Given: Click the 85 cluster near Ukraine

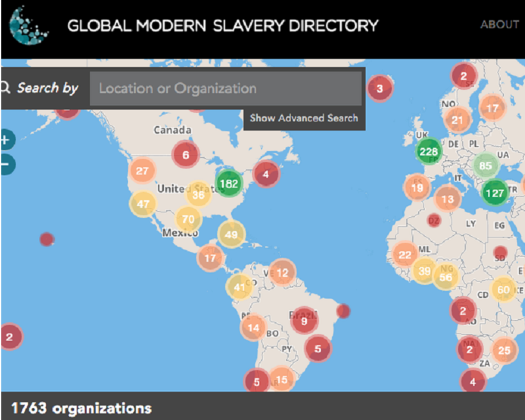Looking at the screenshot, I should click(x=485, y=165).
